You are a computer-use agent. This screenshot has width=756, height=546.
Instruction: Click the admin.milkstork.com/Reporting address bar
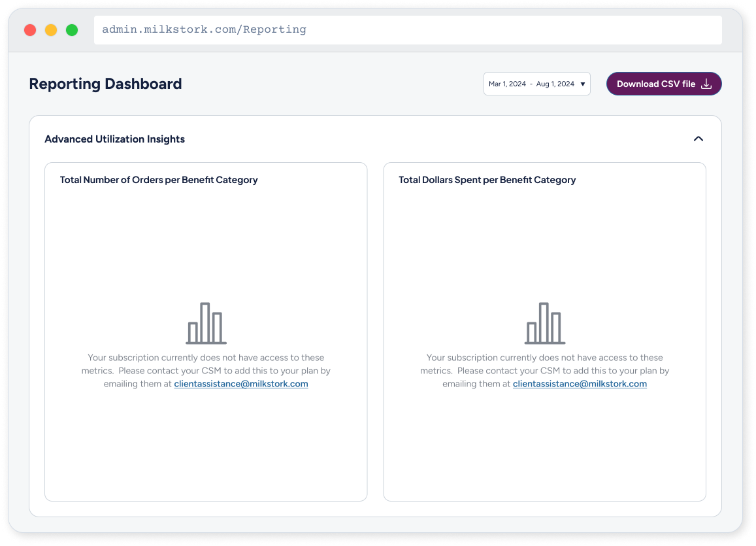click(x=408, y=30)
